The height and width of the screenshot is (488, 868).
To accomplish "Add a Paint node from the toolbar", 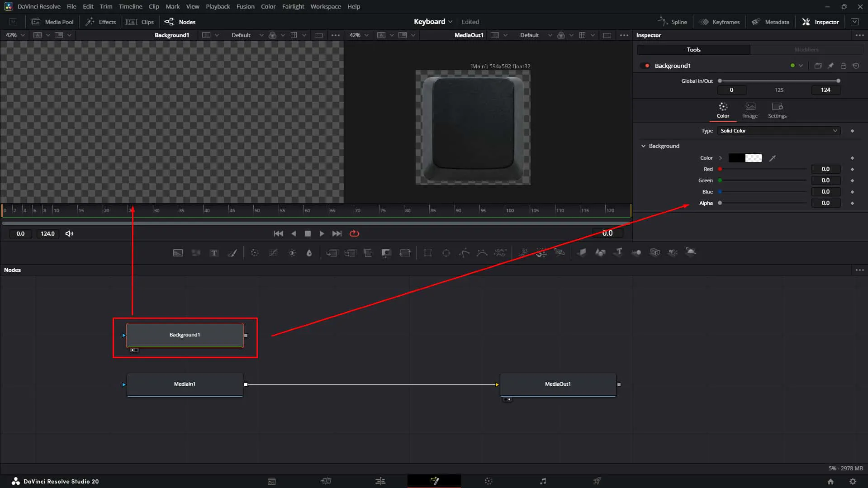I will point(232,253).
